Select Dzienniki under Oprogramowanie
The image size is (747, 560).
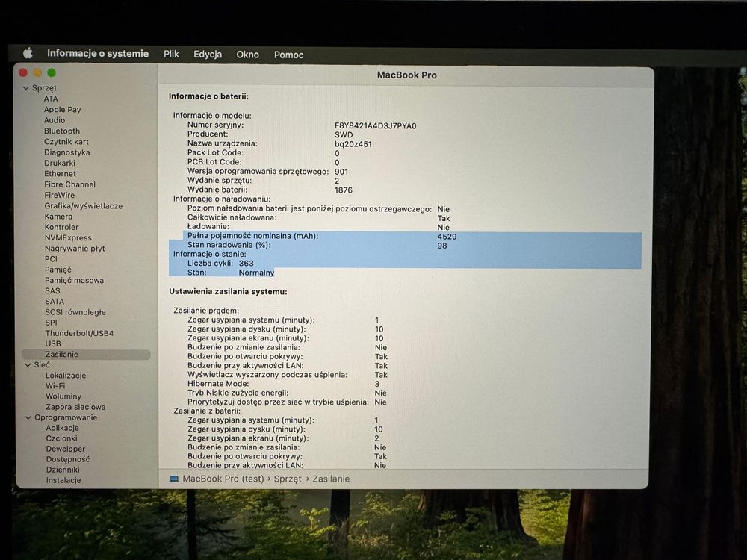[63, 470]
